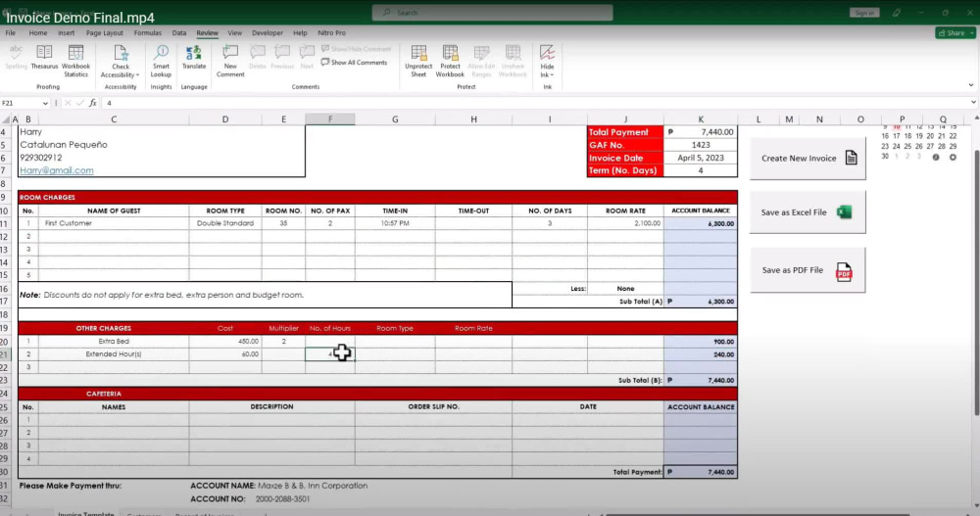Click the Share button
Image resolution: width=980 pixels, height=516 pixels.
[955, 33]
